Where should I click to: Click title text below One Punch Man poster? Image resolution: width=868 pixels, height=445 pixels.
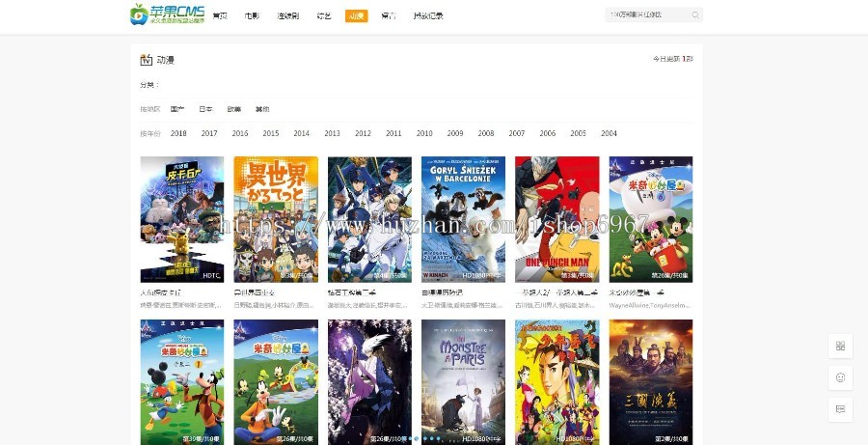(556, 292)
